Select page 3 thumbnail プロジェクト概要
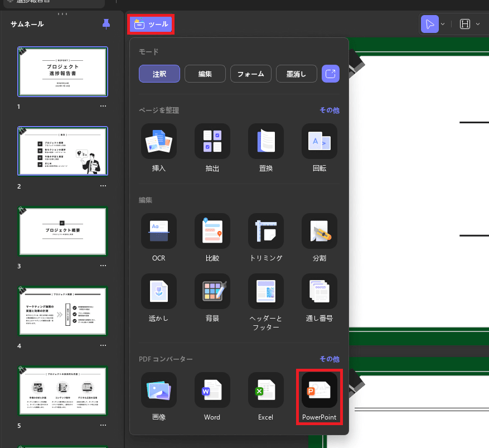This screenshot has height=448, width=489. (62, 232)
